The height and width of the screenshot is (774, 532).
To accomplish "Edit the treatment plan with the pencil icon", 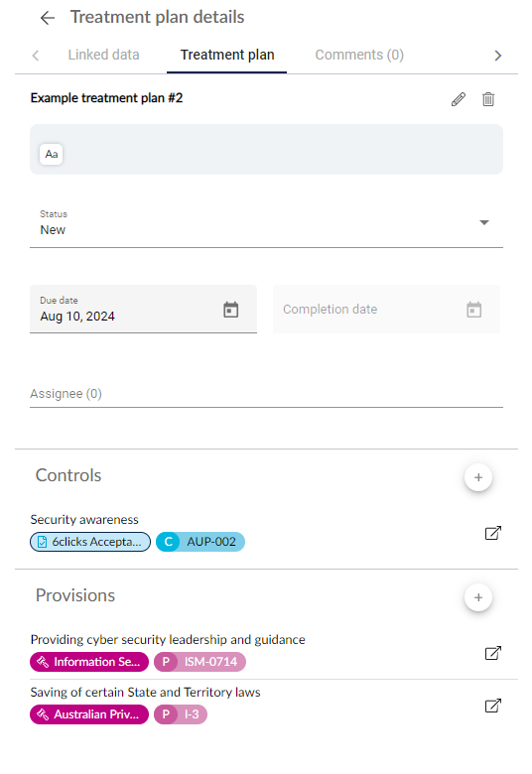I will point(459,99).
